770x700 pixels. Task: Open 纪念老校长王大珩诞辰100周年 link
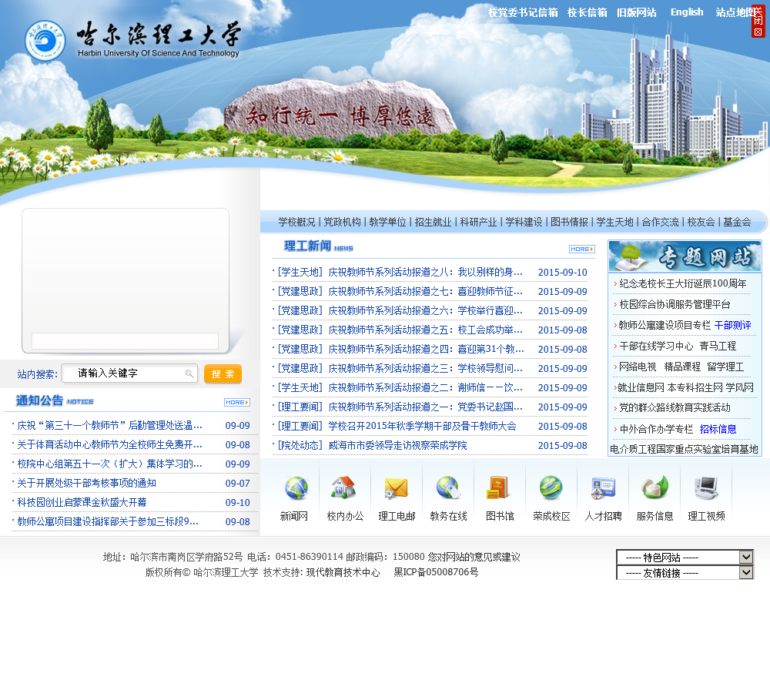tap(682, 283)
